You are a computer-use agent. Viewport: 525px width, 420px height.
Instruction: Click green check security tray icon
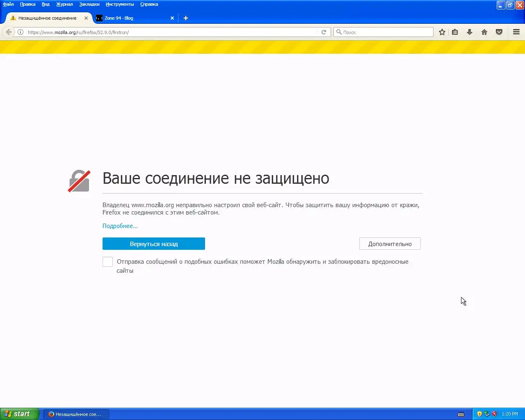click(487, 414)
